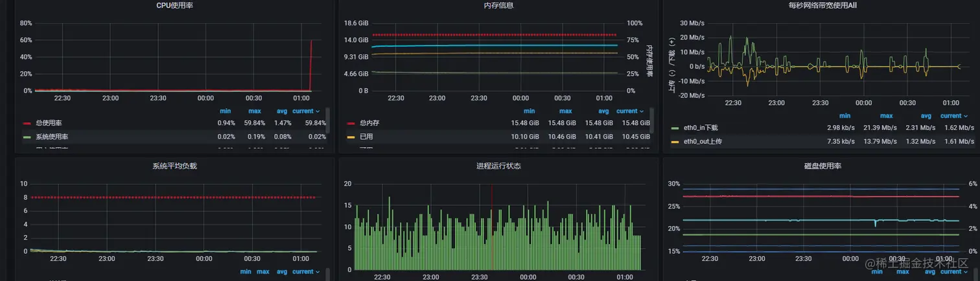The image size is (980, 281).
Task: Click the yellow color swatch beside 已用
Action: pos(351,137)
